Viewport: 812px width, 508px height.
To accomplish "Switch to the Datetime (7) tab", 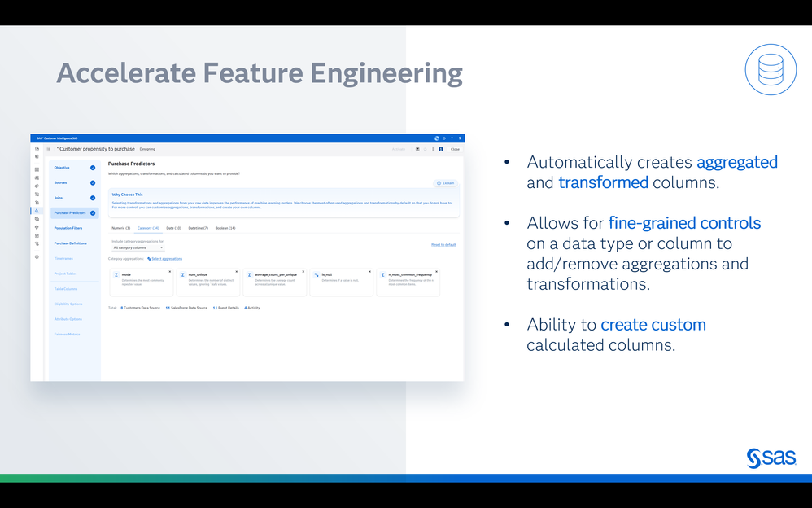I will click(x=199, y=228).
